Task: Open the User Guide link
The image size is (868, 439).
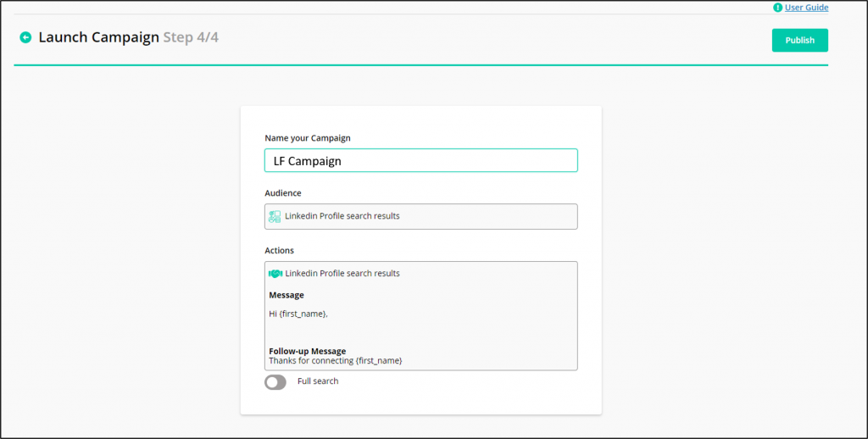Action: 807,8
